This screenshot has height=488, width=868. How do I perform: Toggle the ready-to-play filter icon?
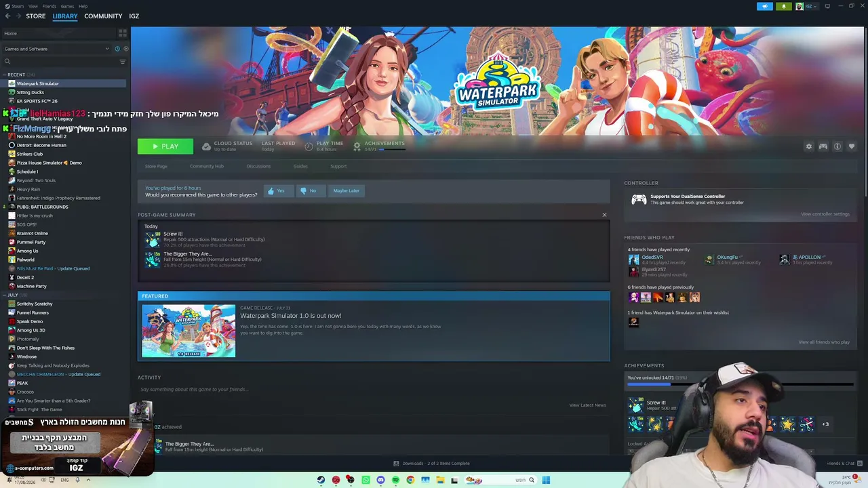(125, 49)
